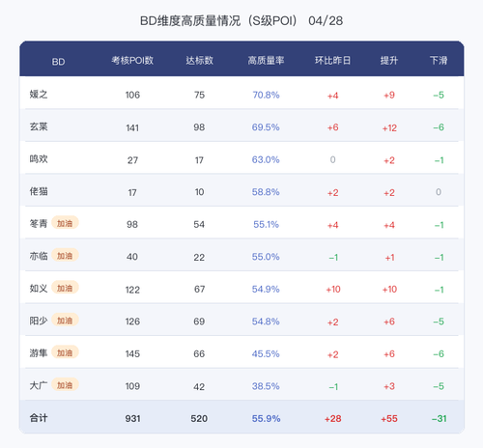Click the grey 0 in 鸣欢's row
The width and height of the screenshot is (483, 448).
point(333,159)
